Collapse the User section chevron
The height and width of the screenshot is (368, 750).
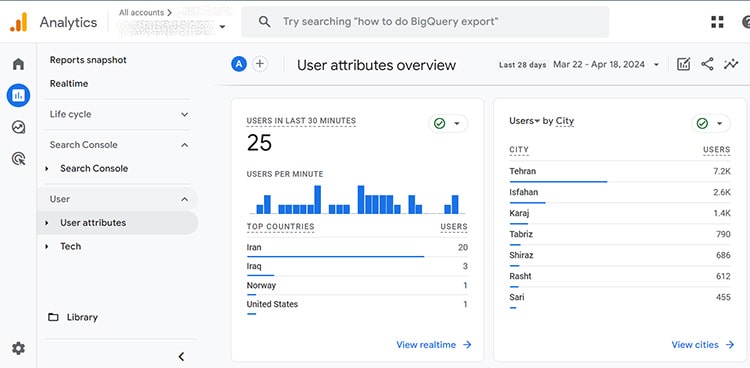click(185, 199)
